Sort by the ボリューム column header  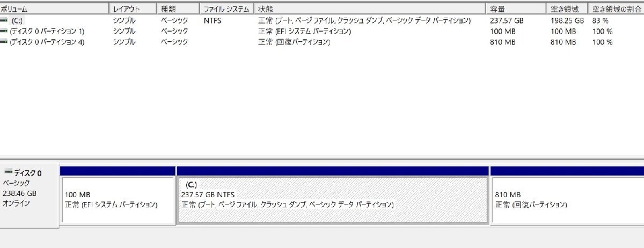click(x=54, y=9)
